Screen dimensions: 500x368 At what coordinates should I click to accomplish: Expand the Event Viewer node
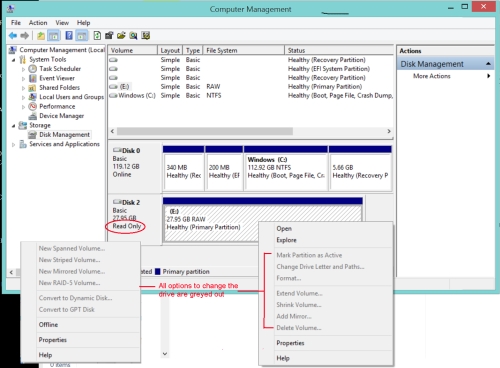point(23,79)
